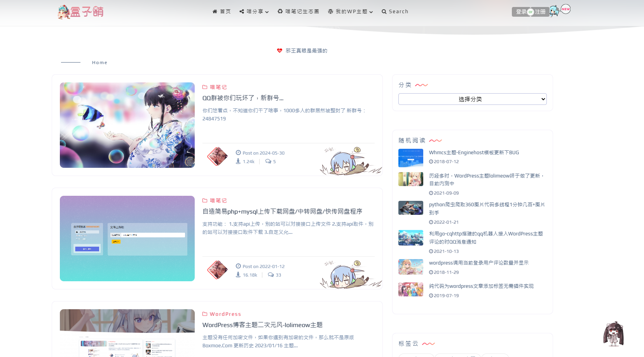This screenshot has width=644, height=357.
Task: Click the author avatar on QQ群 post
Action: tap(218, 157)
